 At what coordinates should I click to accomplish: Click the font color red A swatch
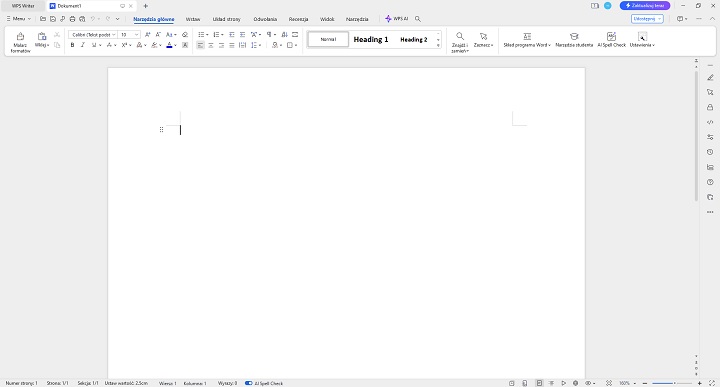(169, 45)
